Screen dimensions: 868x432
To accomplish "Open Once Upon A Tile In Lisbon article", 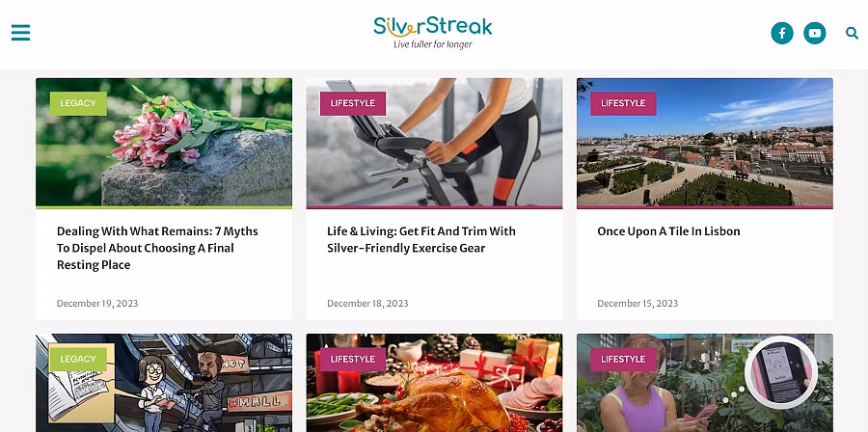I will pyautogui.click(x=668, y=231).
